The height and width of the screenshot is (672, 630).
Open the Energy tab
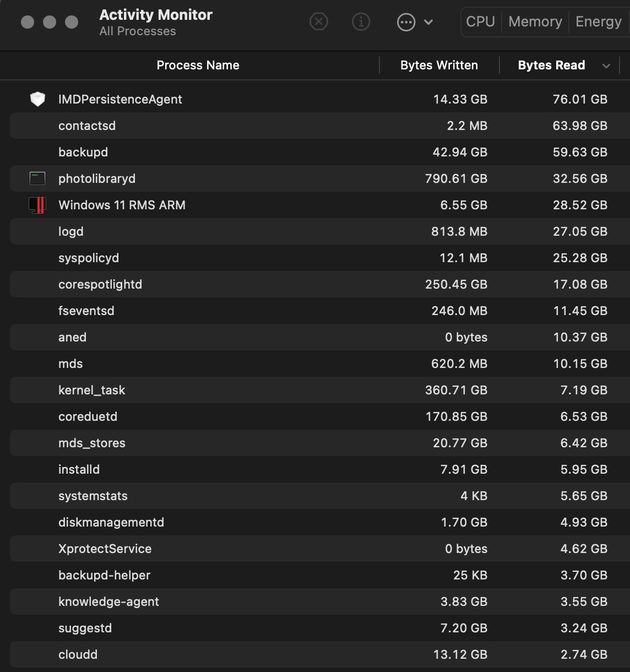[598, 21]
